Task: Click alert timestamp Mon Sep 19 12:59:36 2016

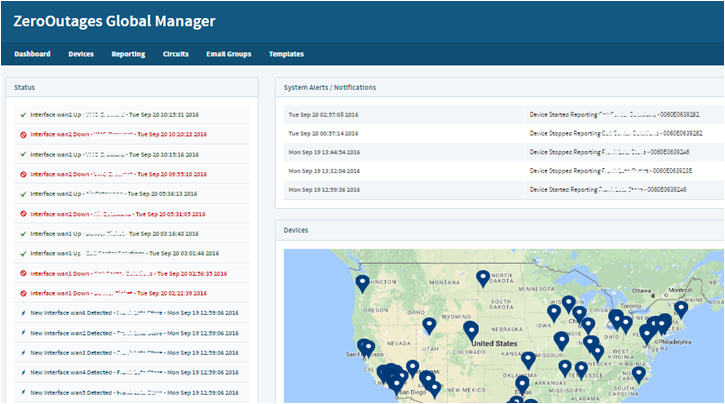Action: click(x=324, y=190)
